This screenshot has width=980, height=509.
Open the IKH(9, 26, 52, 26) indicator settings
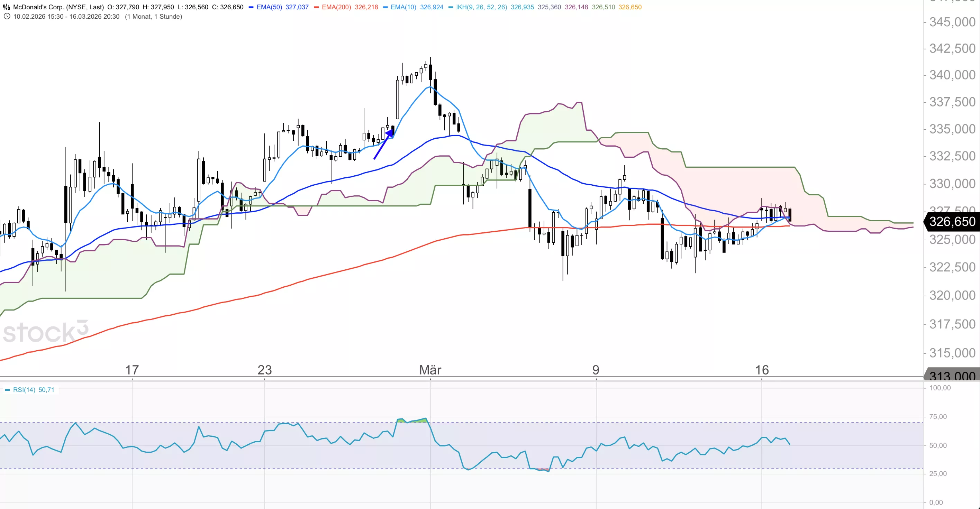481,7
